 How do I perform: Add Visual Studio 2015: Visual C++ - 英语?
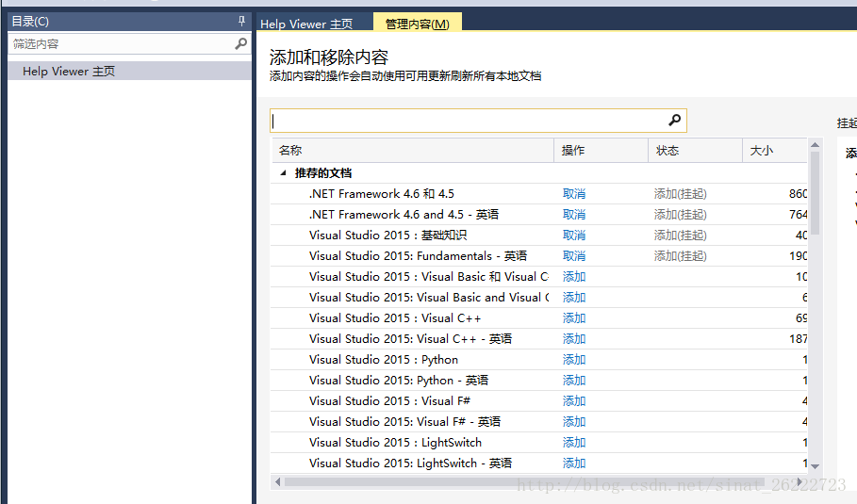(x=574, y=339)
